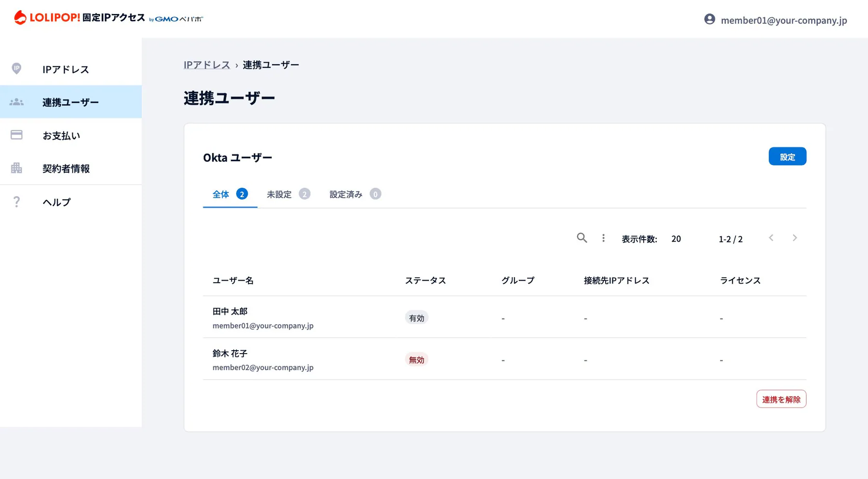The width and height of the screenshot is (868, 479).
Task: Click the 接続先IPアドレス column header
Action: click(616, 280)
